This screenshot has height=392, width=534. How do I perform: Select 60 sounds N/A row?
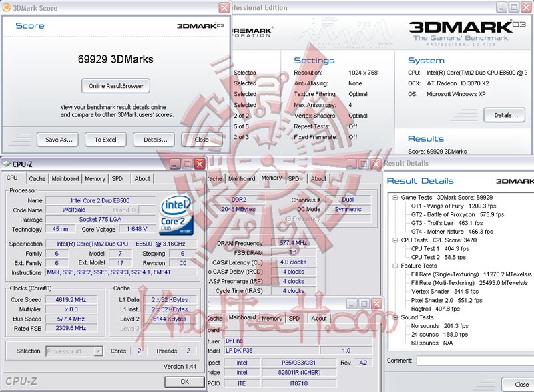431,343
